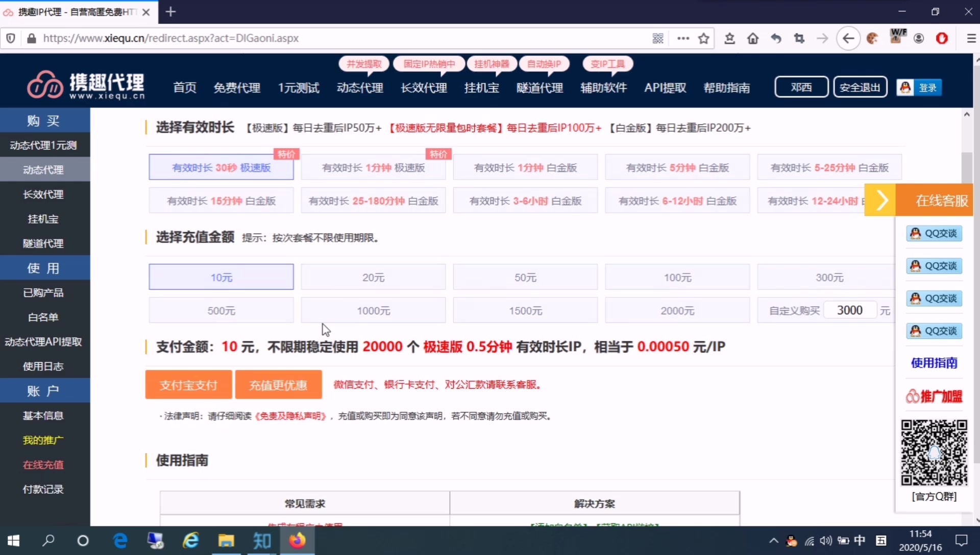Open the Firefox hamburger menu

[971, 38]
